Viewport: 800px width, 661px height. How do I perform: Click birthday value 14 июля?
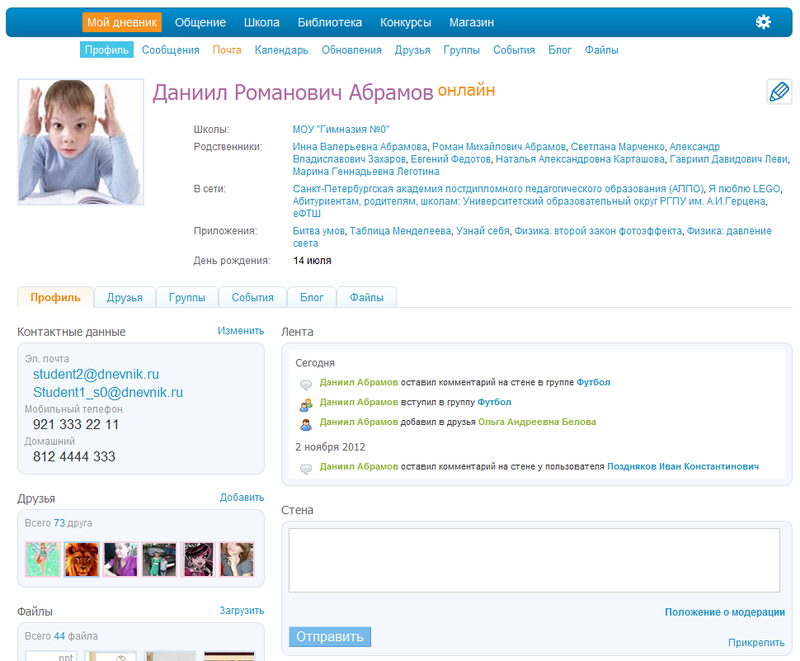coord(312,261)
